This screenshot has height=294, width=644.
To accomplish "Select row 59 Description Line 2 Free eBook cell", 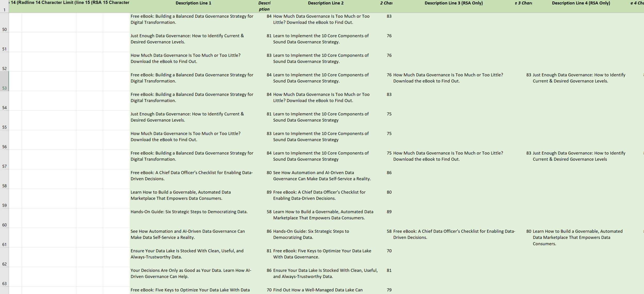I will pos(319,195).
